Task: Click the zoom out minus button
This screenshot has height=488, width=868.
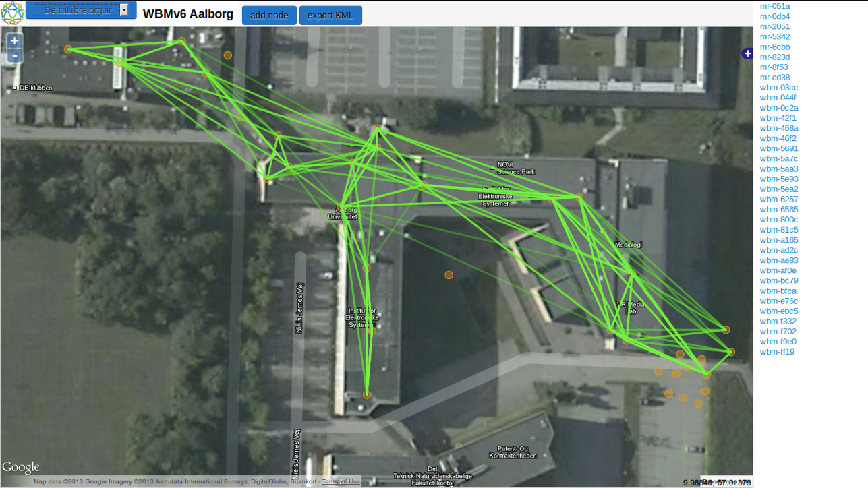Action: point(14,56)
